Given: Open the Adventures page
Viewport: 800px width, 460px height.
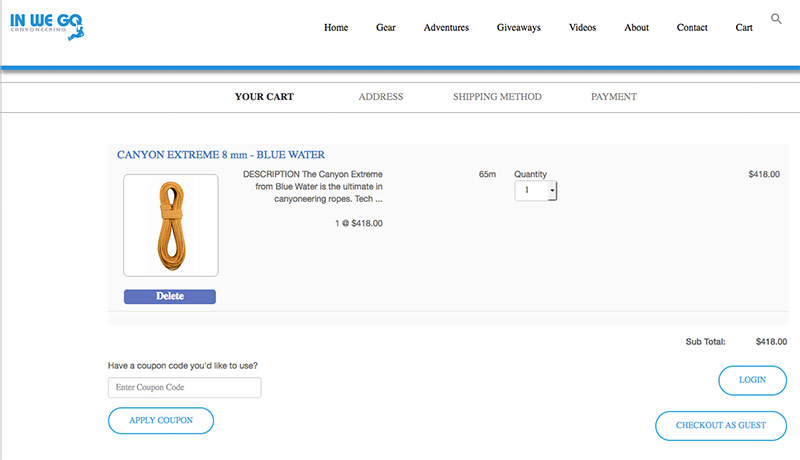Looking at the screenshot, I should [x=446, y=28].
